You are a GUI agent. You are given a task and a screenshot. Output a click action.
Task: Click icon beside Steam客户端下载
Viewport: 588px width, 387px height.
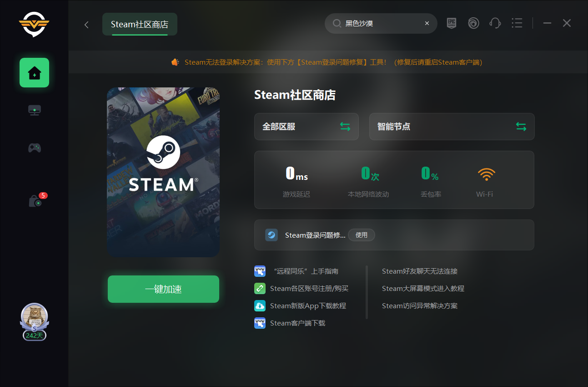(260, 323)
